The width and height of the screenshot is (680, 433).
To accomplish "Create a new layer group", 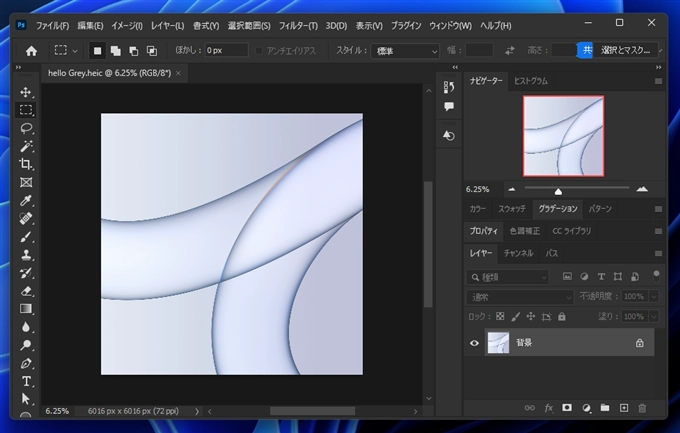I will (x=605, y=408).
